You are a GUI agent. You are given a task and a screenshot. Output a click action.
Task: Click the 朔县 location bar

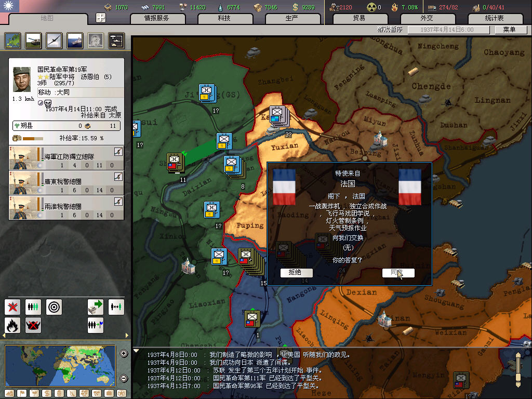[x=66, y=126]
